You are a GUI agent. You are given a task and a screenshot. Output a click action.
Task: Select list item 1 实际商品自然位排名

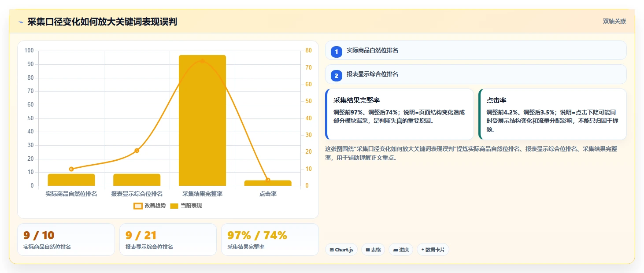[x=476, y=50]
